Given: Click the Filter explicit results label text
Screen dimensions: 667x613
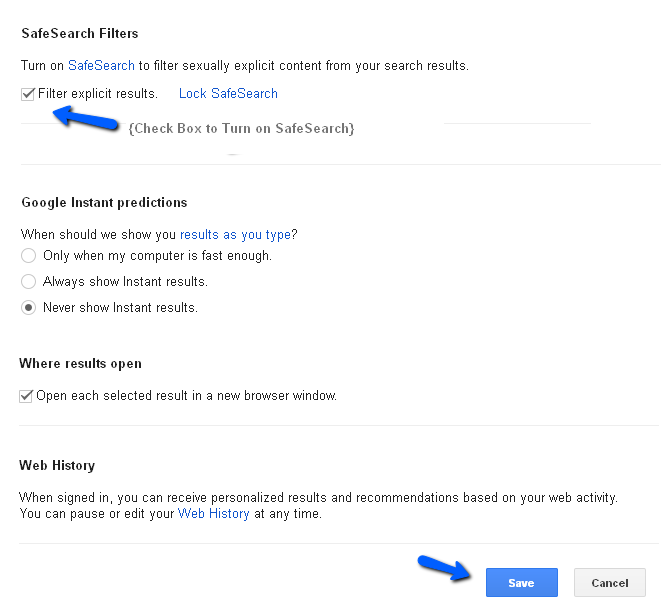Looking at the screenshot, I should coord(98,94).
